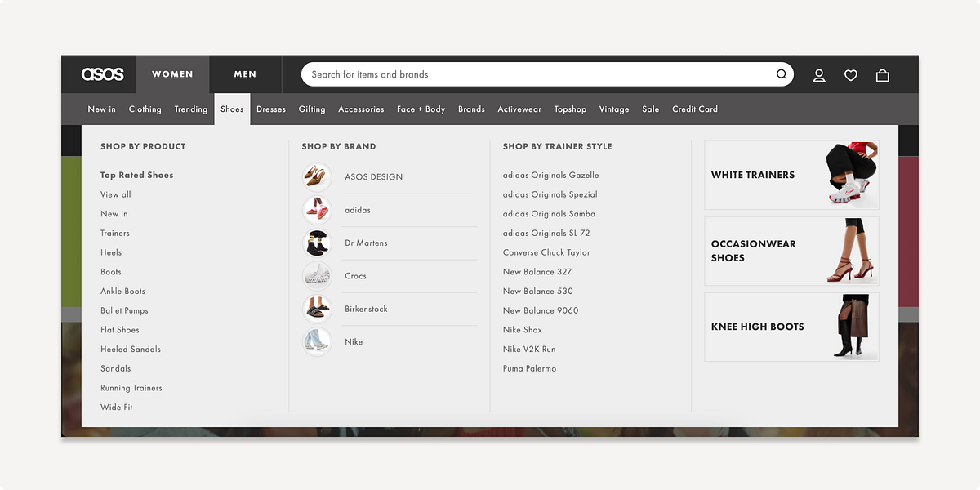The height and width of the screenshot is (490, 980).
Task: Open the Sale menu
Action: [650, 109]
